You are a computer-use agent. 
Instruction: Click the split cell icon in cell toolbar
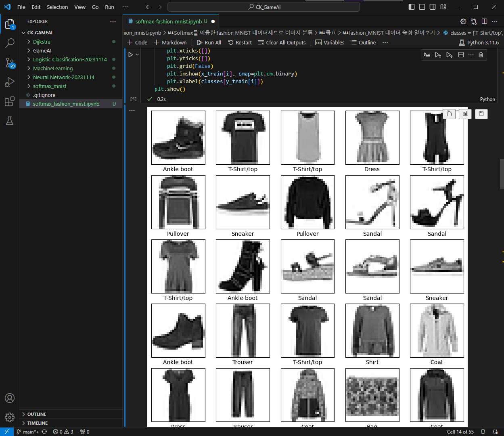coord(461,55)
